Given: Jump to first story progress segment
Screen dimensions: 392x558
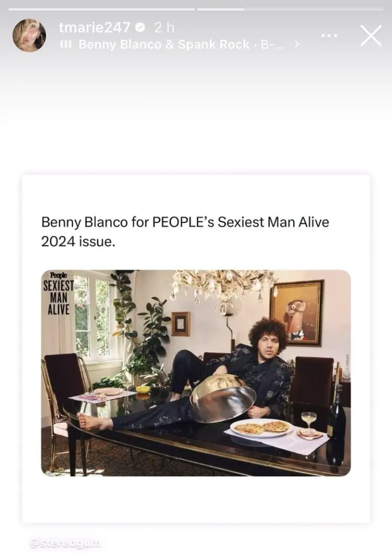Looking at the screenshot, I should point(102,9).
